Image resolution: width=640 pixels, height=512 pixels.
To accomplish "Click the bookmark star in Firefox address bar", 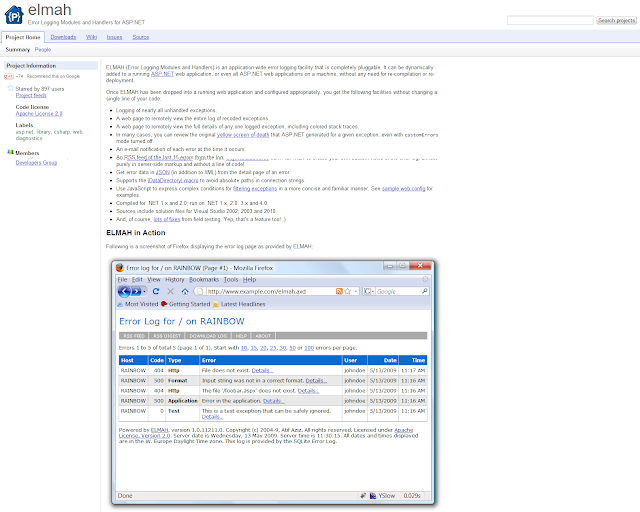I will coord(348,291).
